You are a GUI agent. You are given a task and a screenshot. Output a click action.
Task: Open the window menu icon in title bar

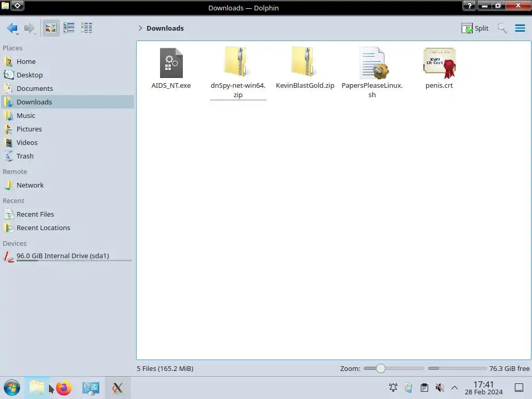[x=5, y=5]
